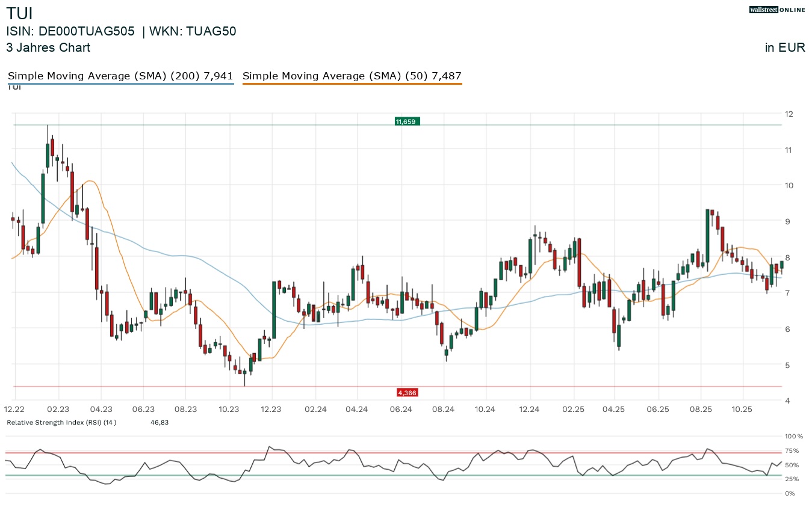Click the orange SMA 50 legend underline
The width and height of the screenshot is (812, 510).
click(x=352, y=84)
